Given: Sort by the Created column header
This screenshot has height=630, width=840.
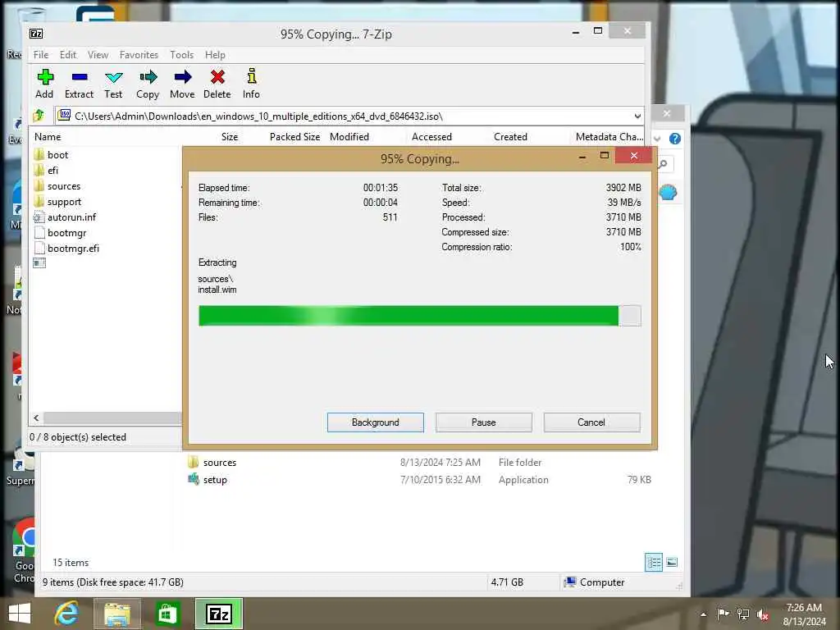Looking at the screenshot, I should pyautogui.click(x=510, y=137).
